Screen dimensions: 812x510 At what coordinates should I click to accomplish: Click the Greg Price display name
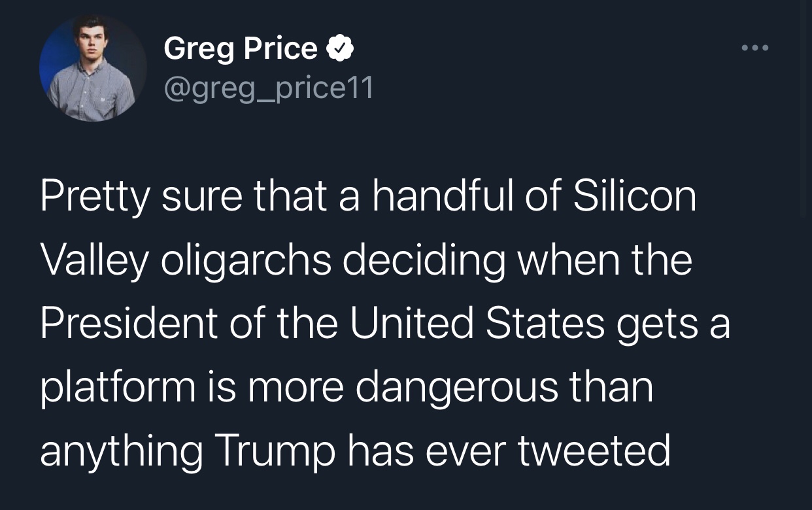point(241,48)
